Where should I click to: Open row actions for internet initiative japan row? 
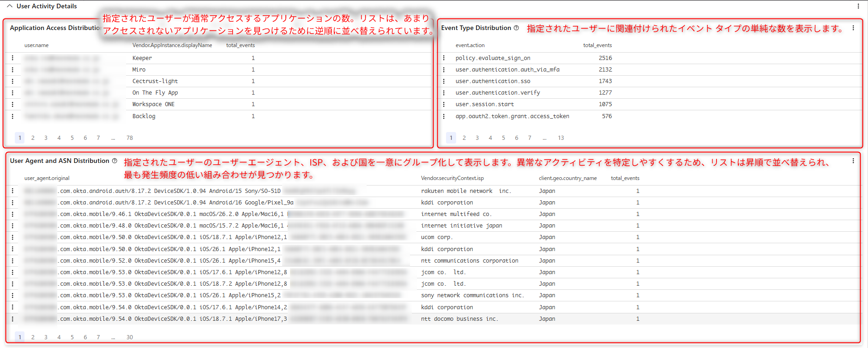point(12,226)
